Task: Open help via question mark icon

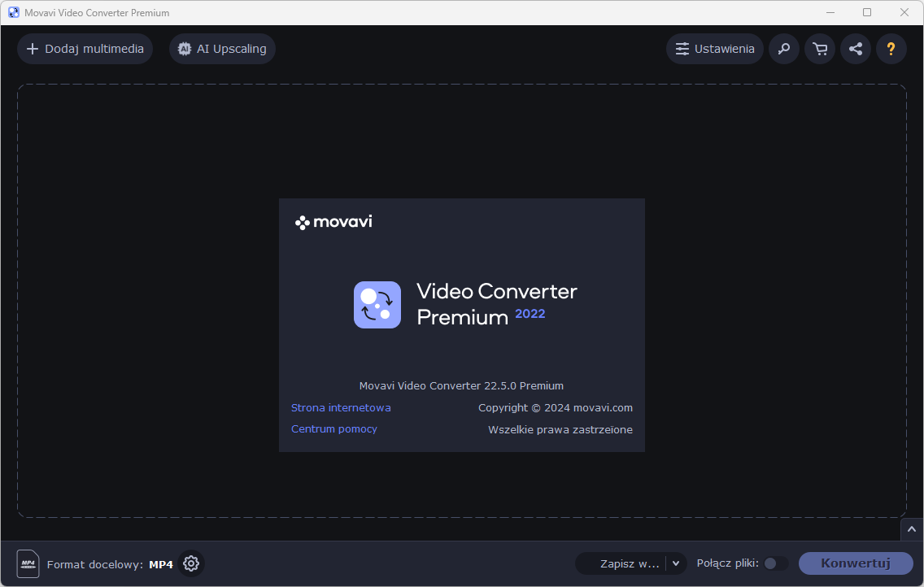Action: tap(891, 49)
